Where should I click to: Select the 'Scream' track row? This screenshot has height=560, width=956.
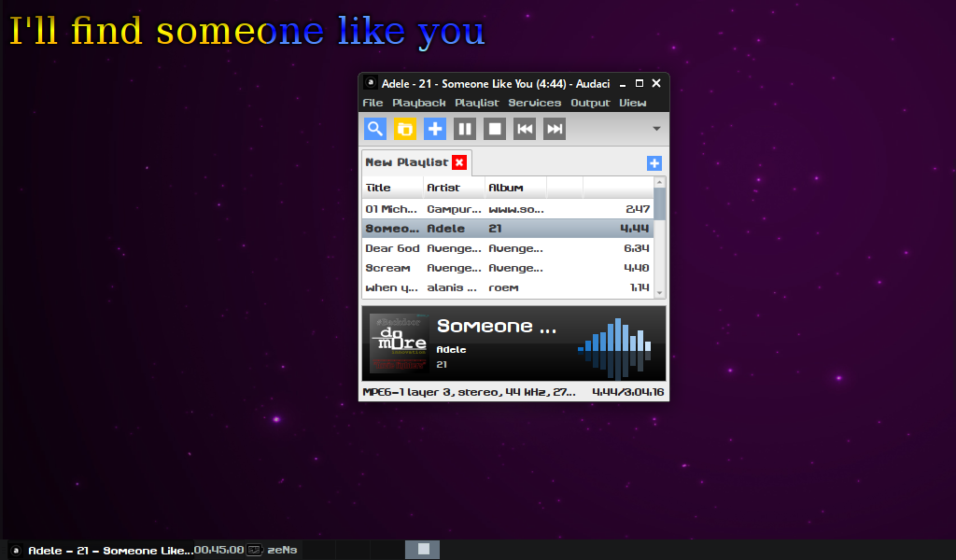(x=507, y=268)
